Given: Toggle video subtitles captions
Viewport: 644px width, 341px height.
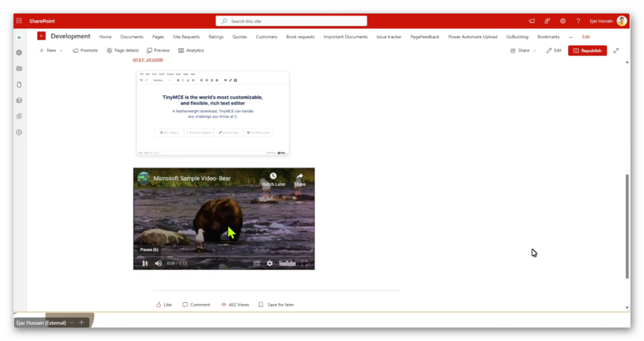Looking at the screenshot, I should (x=257, y=264).
